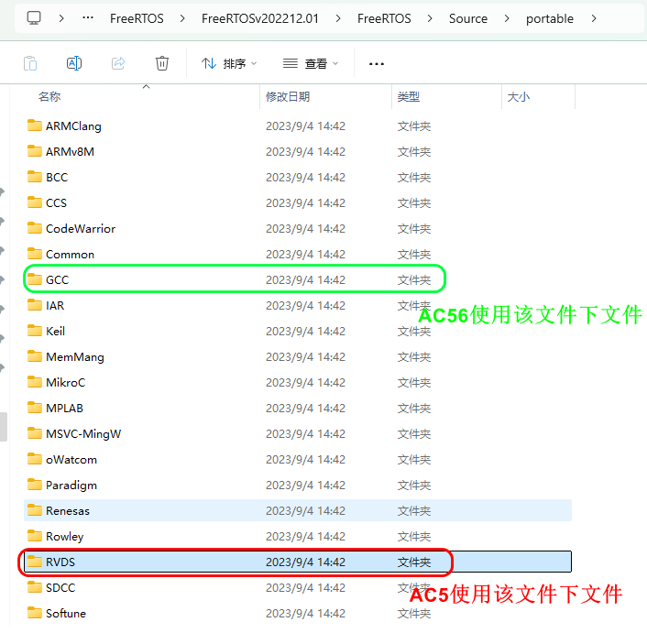Image resolution: width=647 pixels, height=644 pixels.
Task: Expand the chevron after FreeRTOS first breadcrumb
Action: 182,18
